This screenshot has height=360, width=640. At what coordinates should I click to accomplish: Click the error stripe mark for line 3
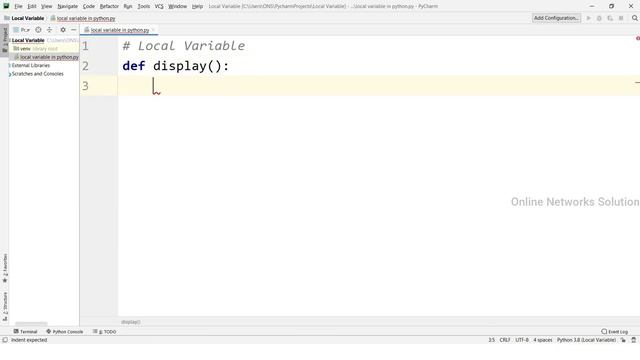point(637,83)
